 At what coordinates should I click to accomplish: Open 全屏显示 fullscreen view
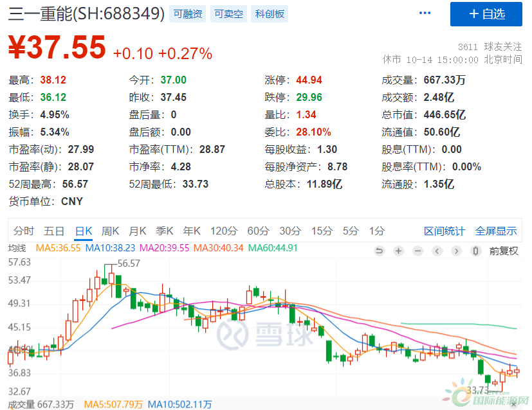coord(496,231)
